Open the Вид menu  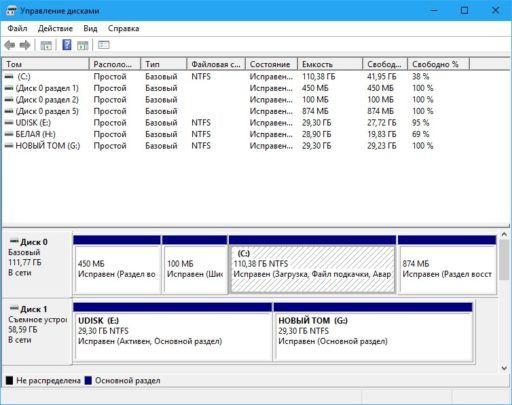pyautogui.click(x=90, y=28)
